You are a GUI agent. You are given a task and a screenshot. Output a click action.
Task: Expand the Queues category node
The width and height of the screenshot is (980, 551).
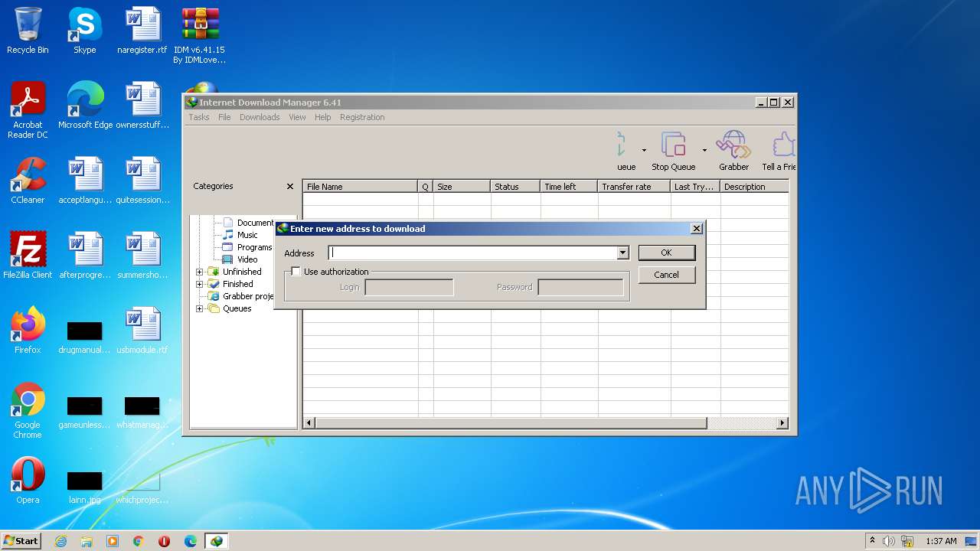(200, 308)
